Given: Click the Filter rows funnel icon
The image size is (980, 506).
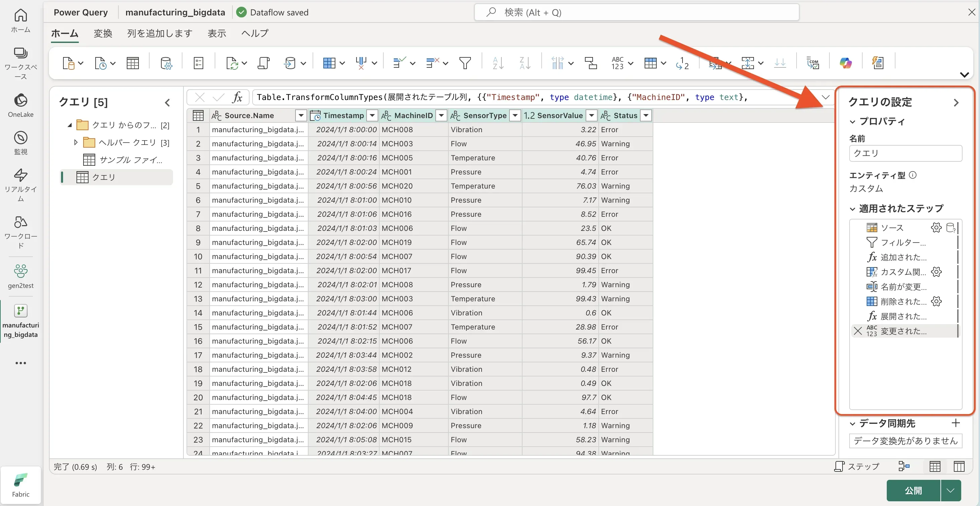Looking at the screenshot, I should pyautogui.click(x=465, y=63).
